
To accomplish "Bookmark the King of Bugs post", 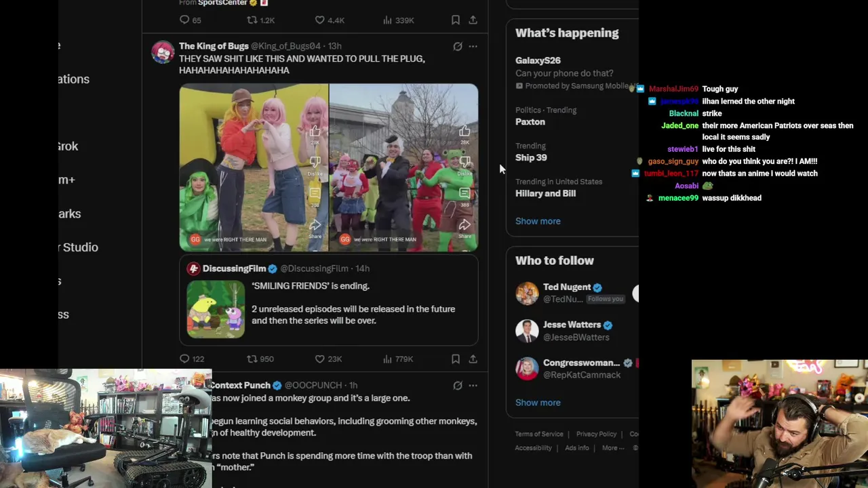I will pos(456,359).
